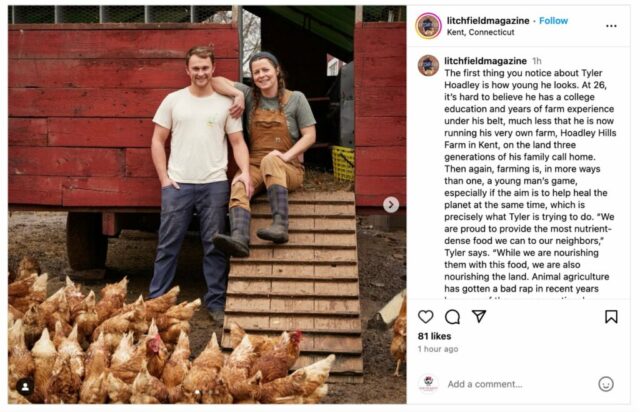Follow litchfieldmagazine
This screenshot has width=640, height=412.
[x=553, y=20]
